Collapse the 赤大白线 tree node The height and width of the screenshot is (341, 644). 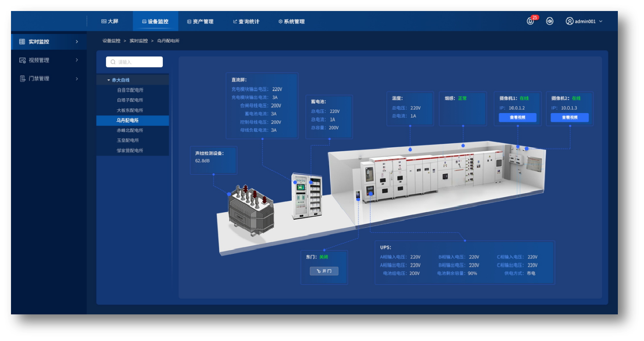click(109, 80)
